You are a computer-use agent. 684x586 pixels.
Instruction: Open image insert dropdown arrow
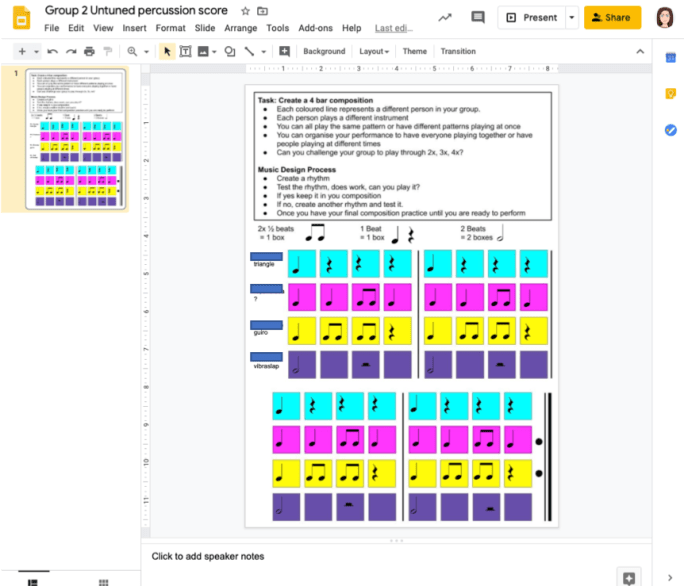[x=214, y=52]
